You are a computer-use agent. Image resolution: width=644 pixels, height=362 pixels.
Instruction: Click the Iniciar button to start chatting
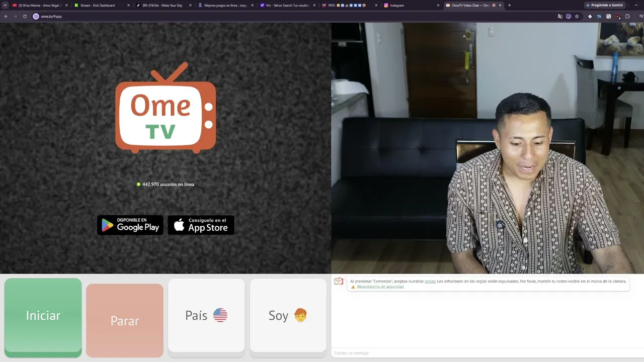point(43,317)
